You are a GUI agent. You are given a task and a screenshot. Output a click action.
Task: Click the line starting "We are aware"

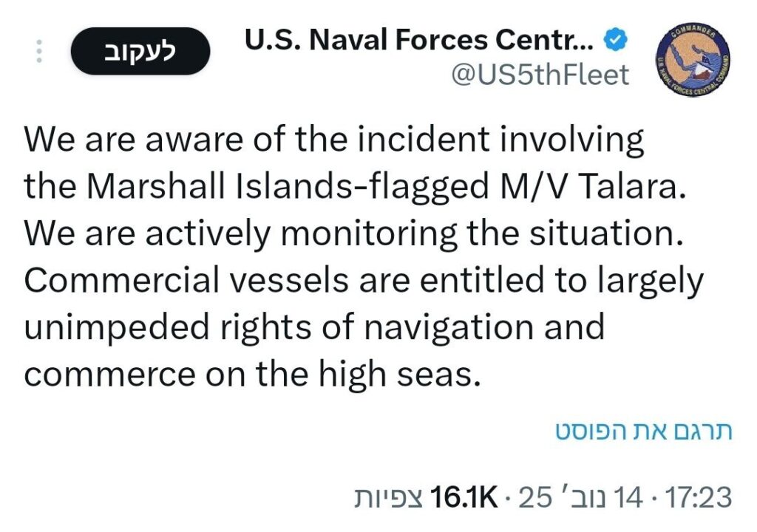(x=334, y=140)
